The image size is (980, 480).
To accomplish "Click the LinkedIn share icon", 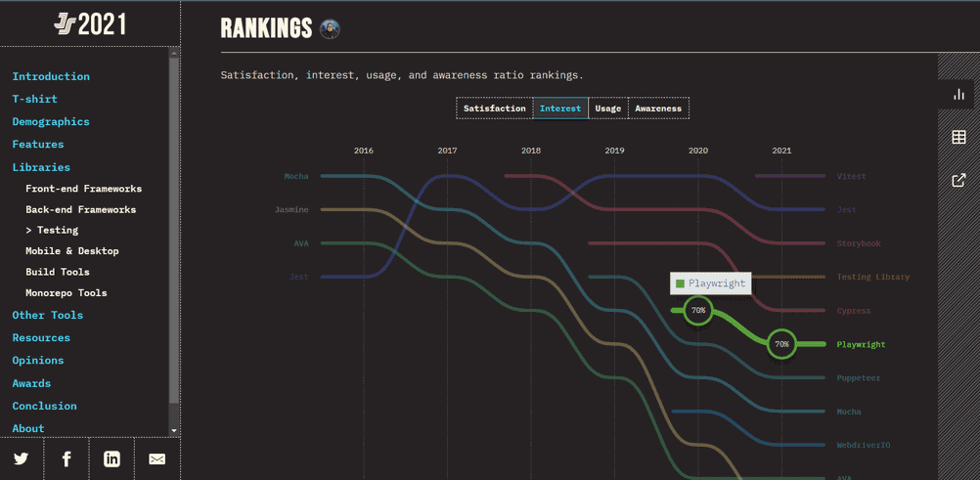I will click(x=111, y=458).
